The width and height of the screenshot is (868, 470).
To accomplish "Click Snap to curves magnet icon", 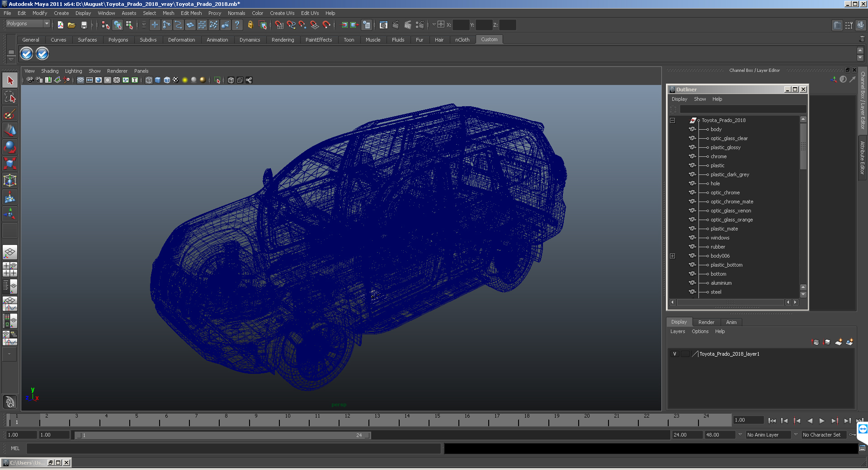I will tap(291, 25).
